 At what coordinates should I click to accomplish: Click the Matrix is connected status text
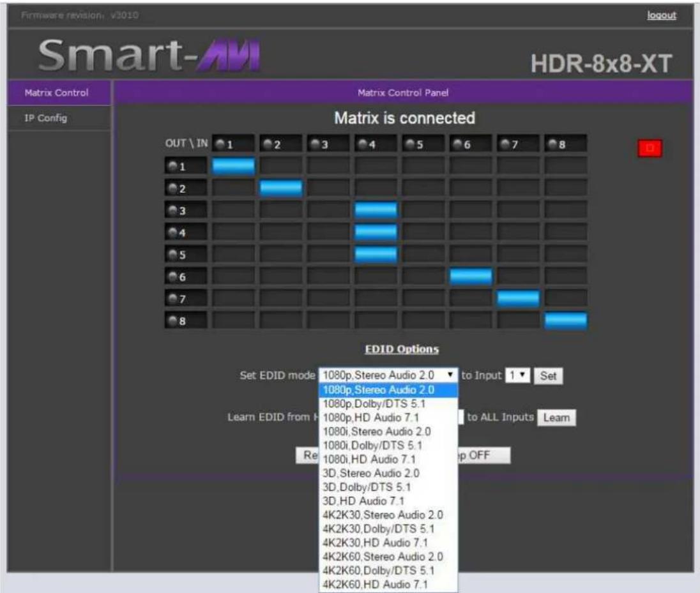pyautogui.click(x=404, y=118)
